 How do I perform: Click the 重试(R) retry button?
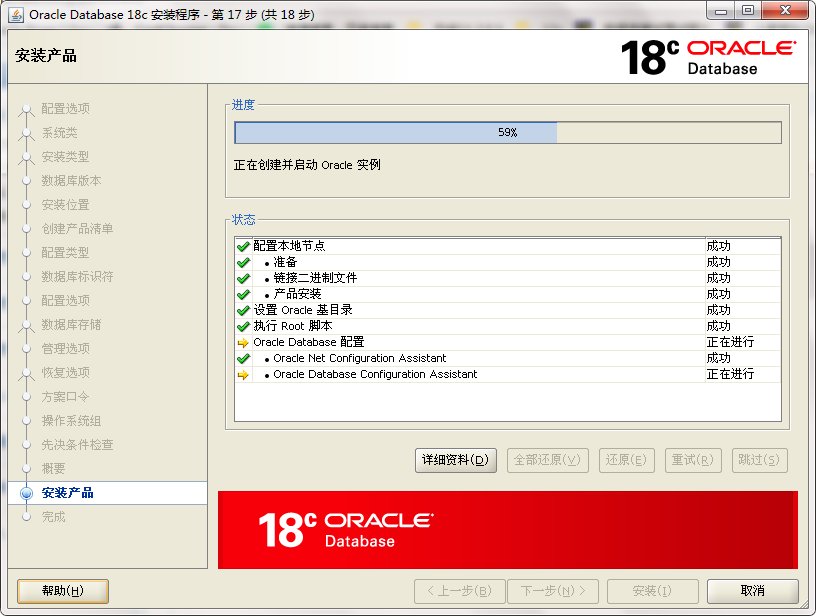pos(693,460)
